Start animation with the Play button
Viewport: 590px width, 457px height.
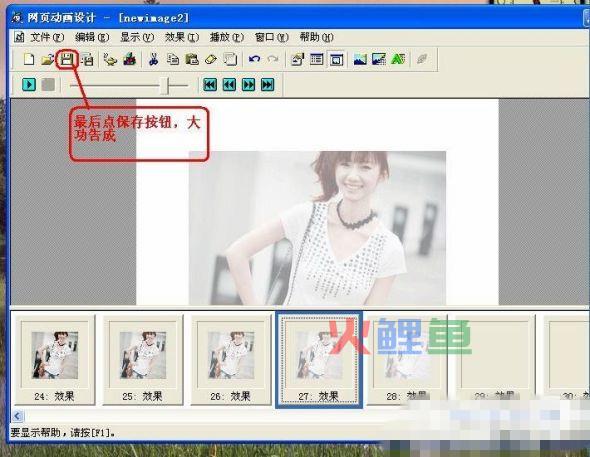tap(29, 85)
